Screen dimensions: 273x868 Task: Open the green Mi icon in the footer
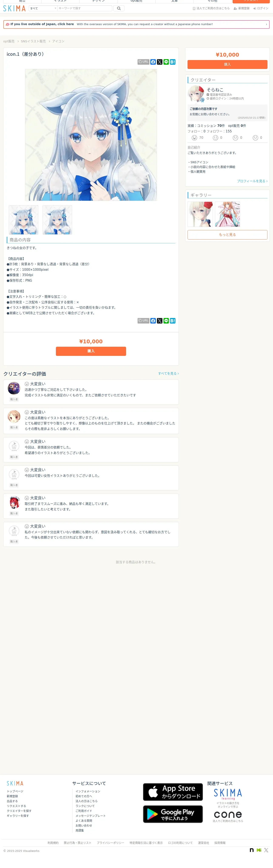click(x=259, y=850)
